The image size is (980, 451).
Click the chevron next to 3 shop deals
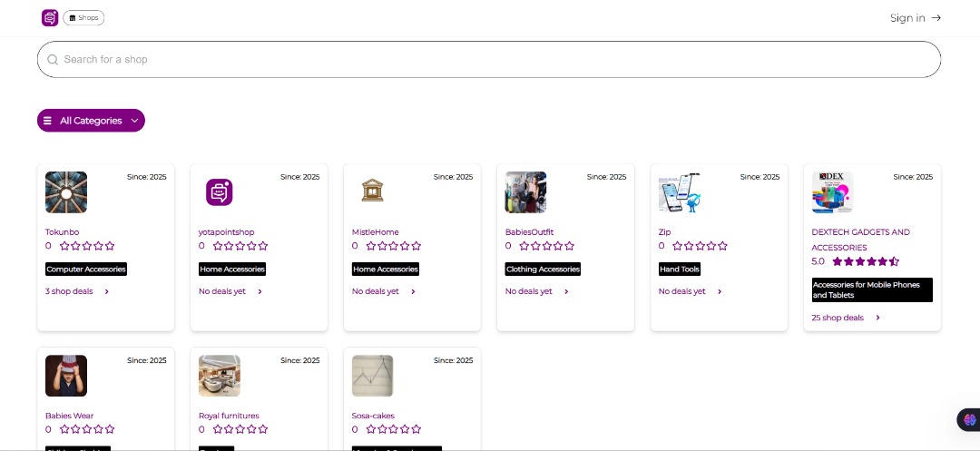coord(107,291)
